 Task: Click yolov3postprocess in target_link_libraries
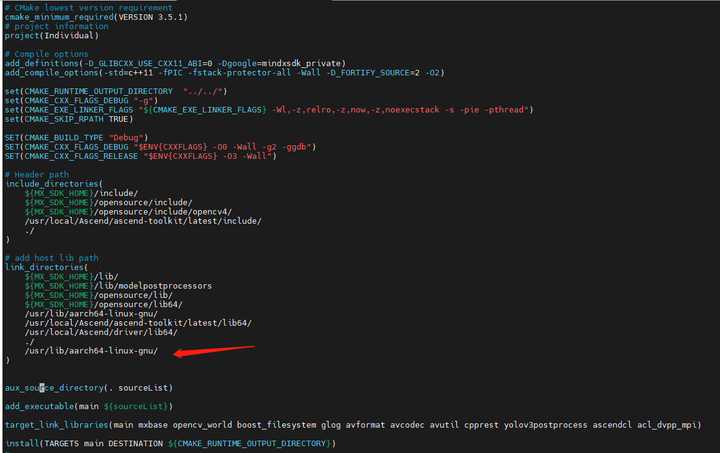(x=546, y=425)
